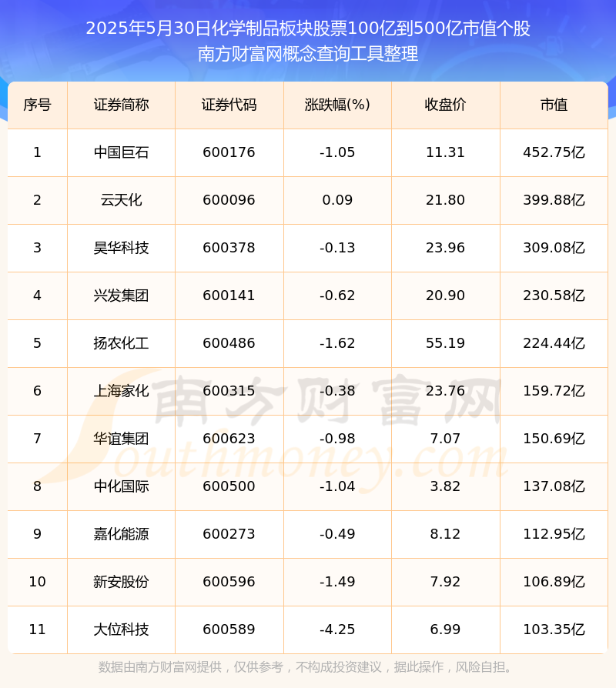The height and width of the screenshot is (688, 616).
Task: Click market cap 103.35亿
Action: coord(554,630)
